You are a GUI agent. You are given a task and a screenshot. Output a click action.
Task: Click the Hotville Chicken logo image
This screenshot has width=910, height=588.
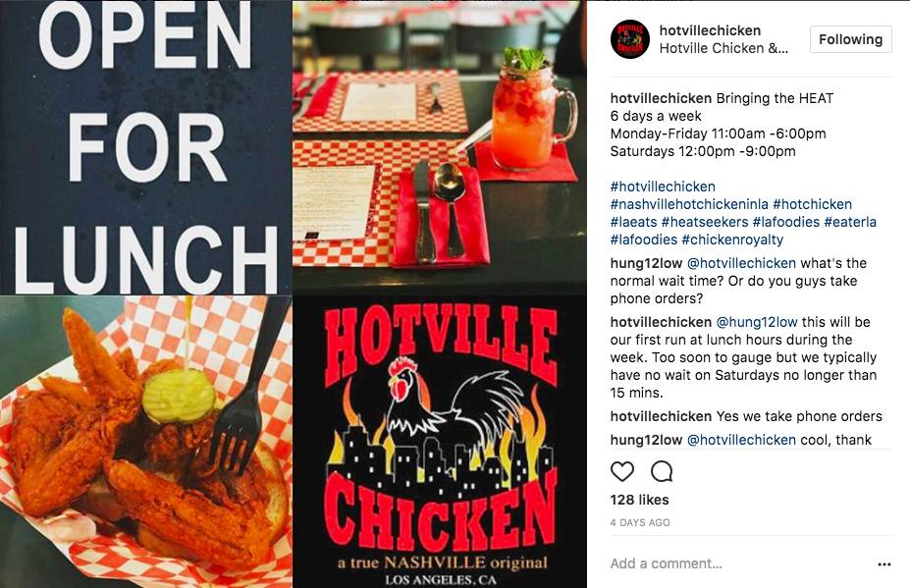(440, 443)
